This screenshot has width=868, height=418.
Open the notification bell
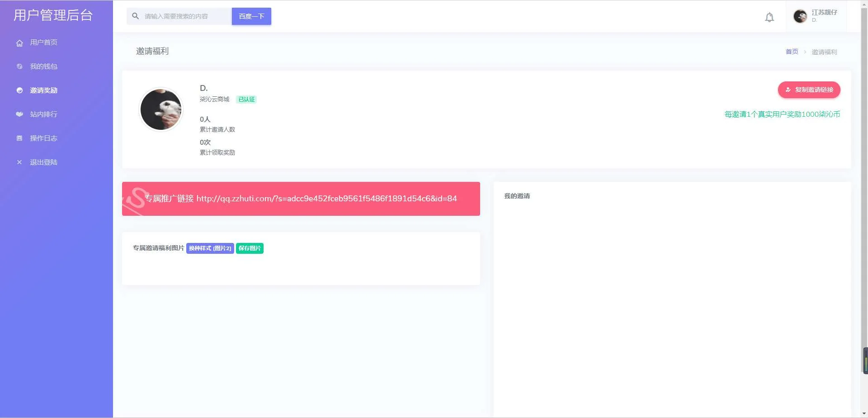(x=769, y=17)
